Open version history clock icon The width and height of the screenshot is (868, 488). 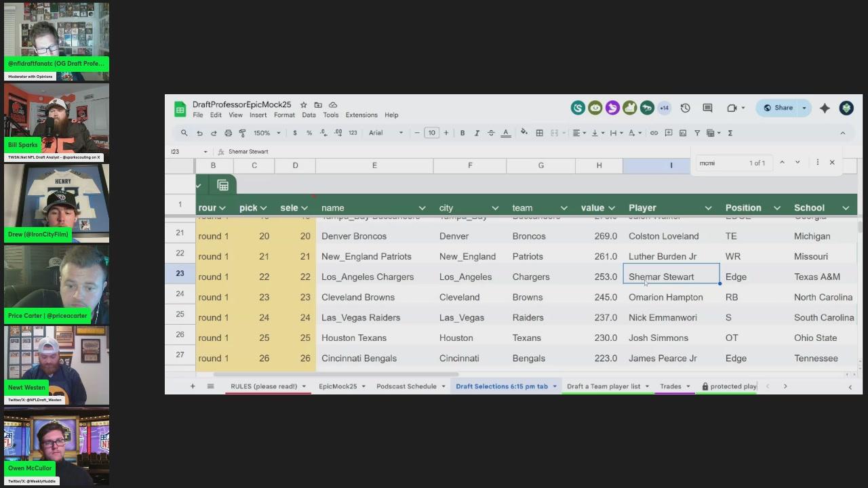click(685, 108)
